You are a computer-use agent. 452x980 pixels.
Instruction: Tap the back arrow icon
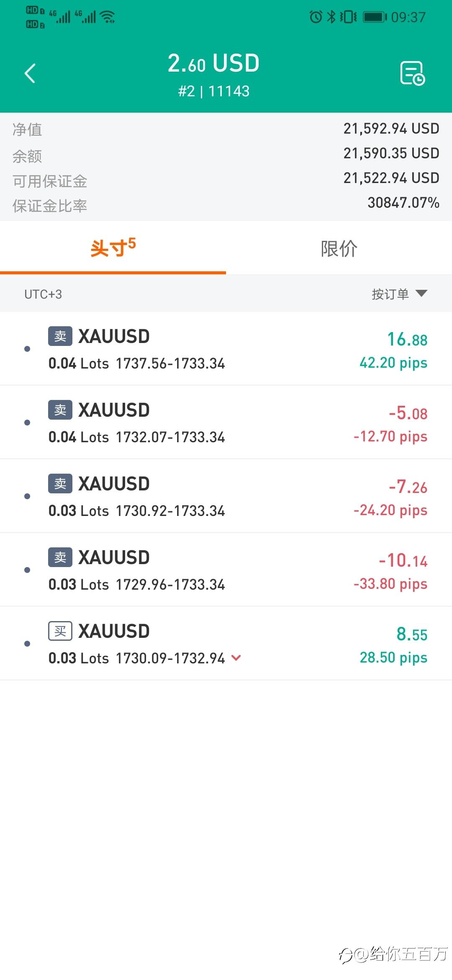tap(30, 74)
